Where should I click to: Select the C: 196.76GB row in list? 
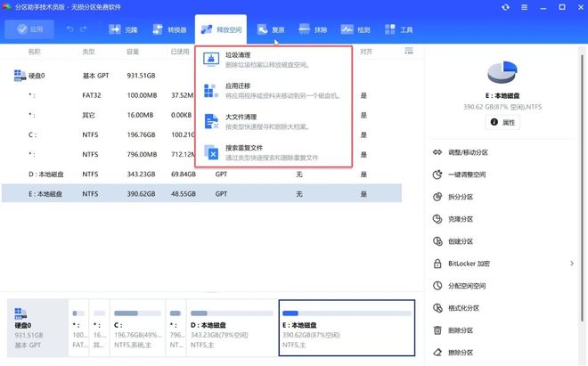[201, 135]
